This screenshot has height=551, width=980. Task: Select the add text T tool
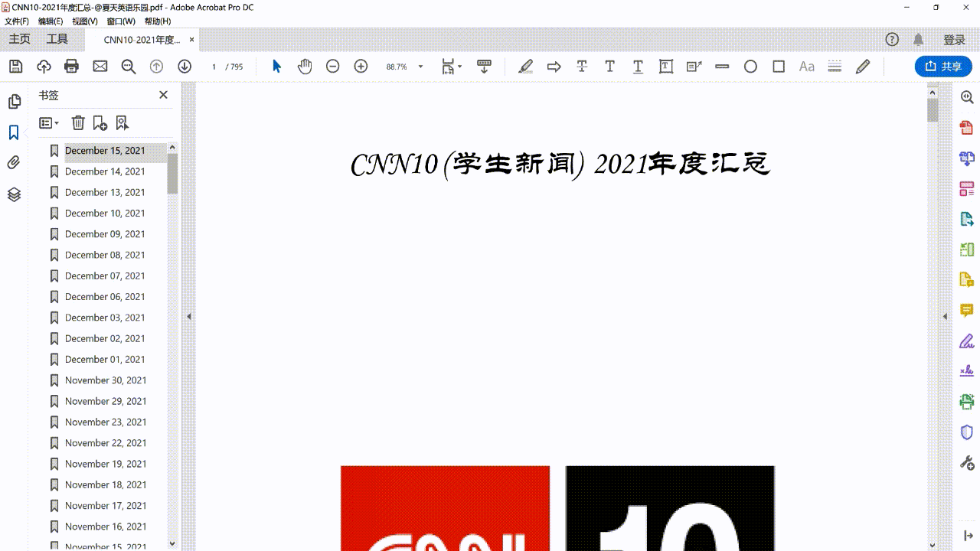609,67
